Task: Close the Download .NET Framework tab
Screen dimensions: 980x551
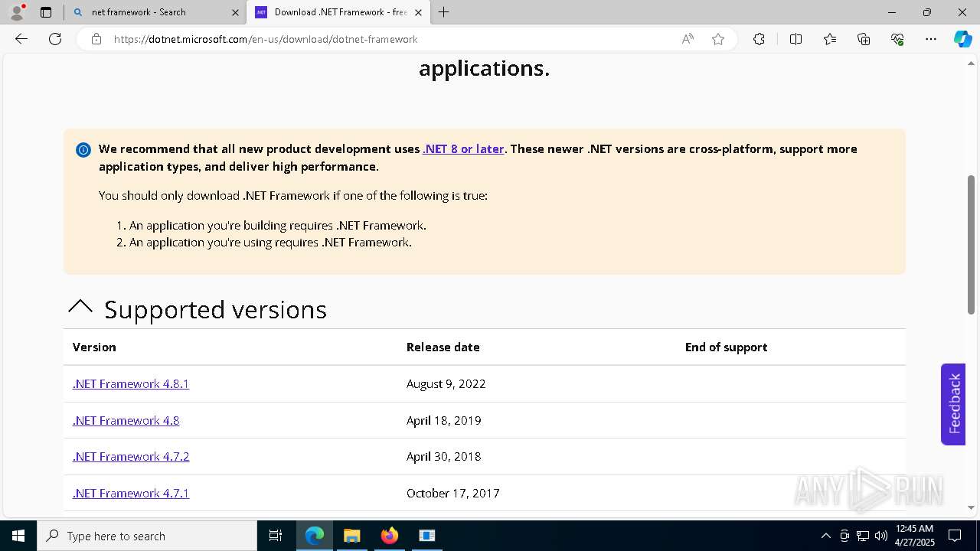Action: point(418,12)
